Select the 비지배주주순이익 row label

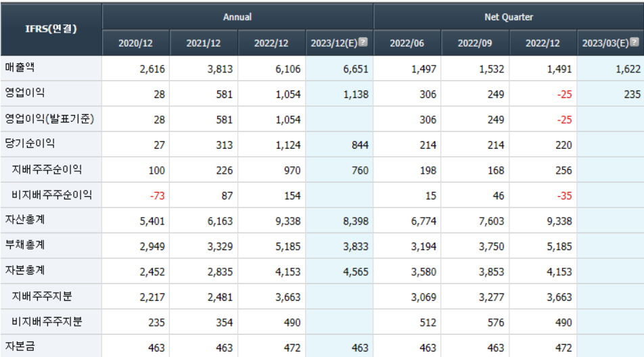pos(51,195)
